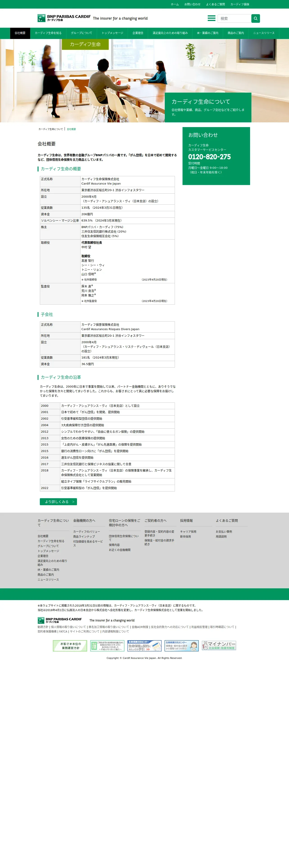The width and height of the screenshot is (289, 868).
Task: Select the 満足度向上のための取り組み navigation tab
Action: point(170,33)
